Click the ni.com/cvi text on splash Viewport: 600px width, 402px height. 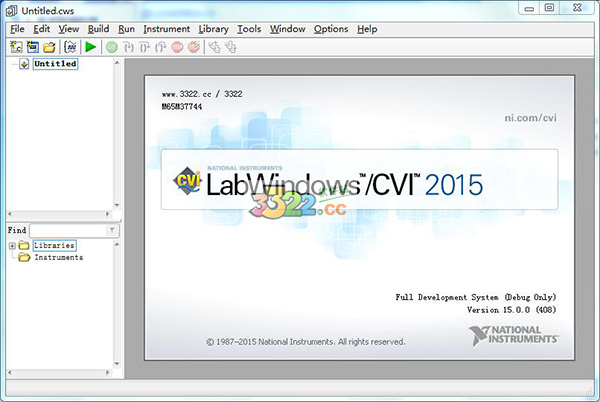tap(530, 118)
